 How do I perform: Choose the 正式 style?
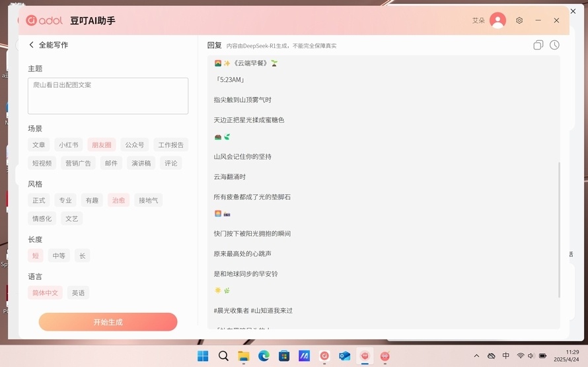[38, 201]
